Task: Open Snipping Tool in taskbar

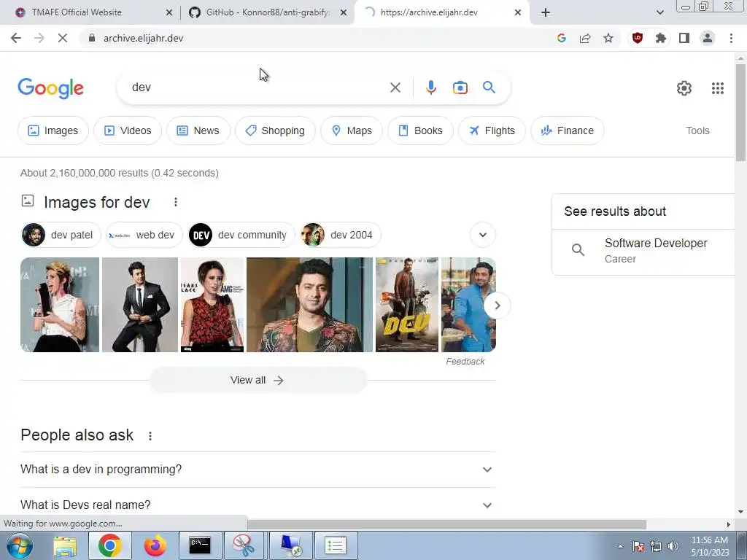Action: [x=244, y=545]
